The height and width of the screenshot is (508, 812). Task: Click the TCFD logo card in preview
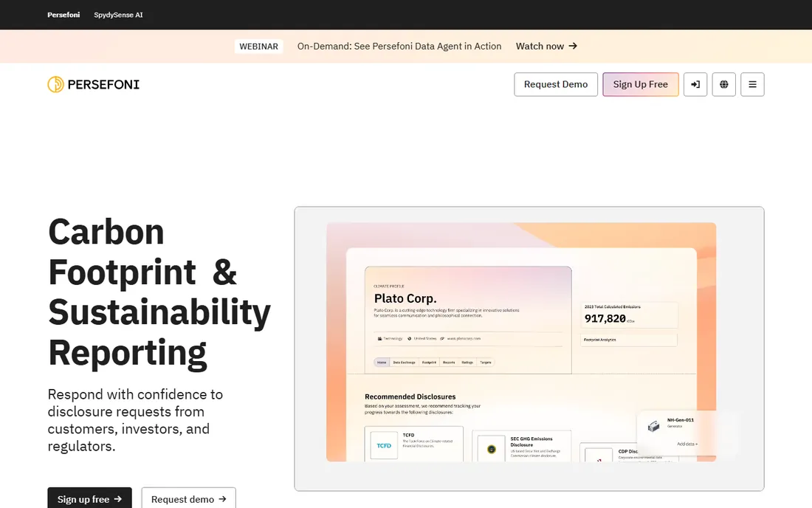click(384, 445)
